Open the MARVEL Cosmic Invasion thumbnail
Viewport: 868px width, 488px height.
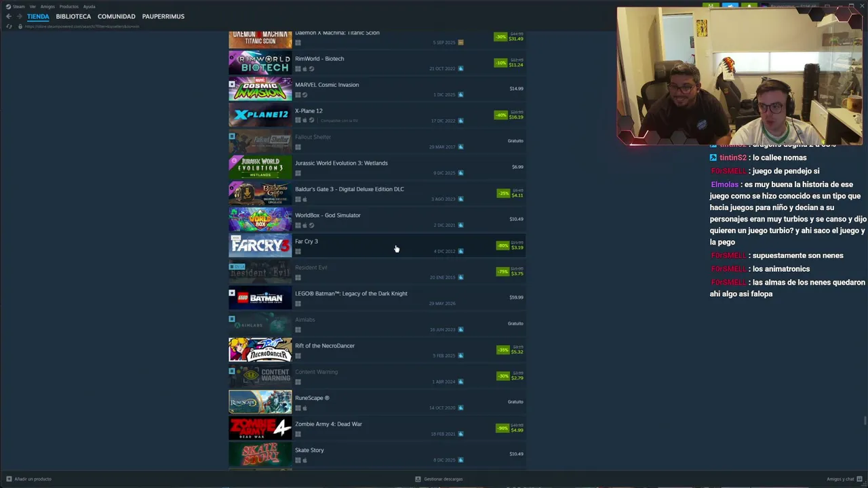pyautogui.click(x=260, y=89)
